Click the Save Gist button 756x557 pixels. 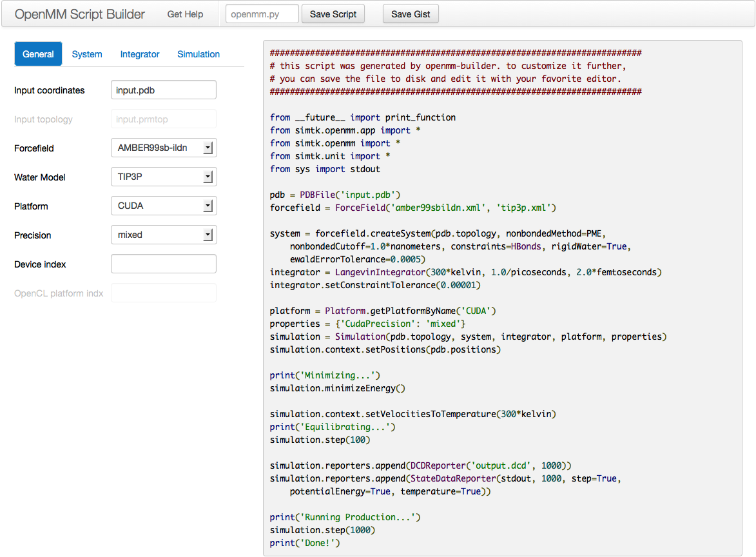click(411, 14)
